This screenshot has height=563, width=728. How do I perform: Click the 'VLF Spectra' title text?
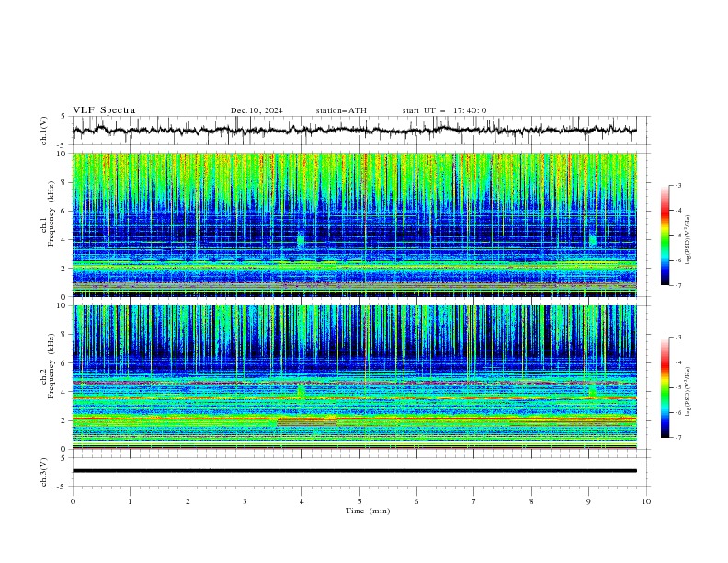tap(104, 110)
